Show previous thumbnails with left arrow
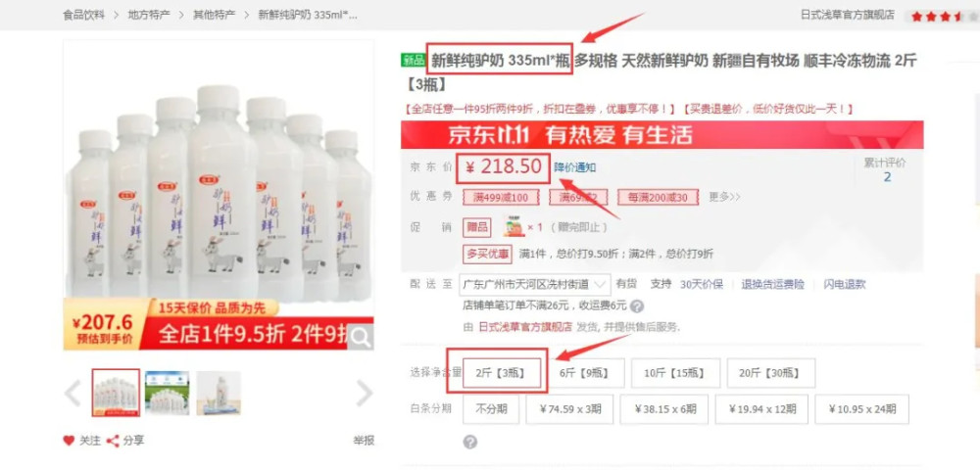Image resolution: width=980 pixels, height=470 pixels. [73, 394]
